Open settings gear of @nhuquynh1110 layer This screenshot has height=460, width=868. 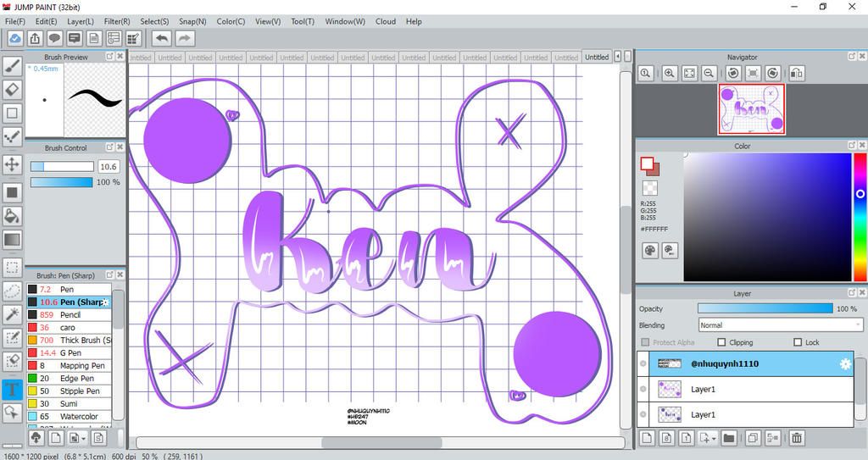845,363
